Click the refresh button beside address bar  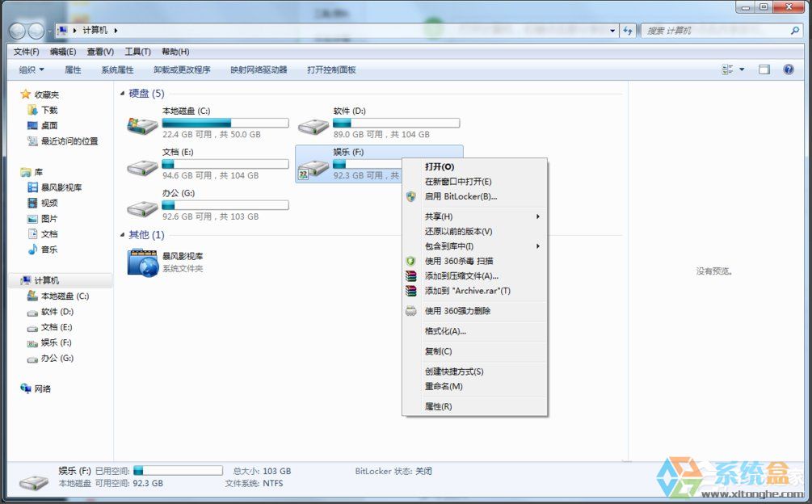(x=628, y=31)
